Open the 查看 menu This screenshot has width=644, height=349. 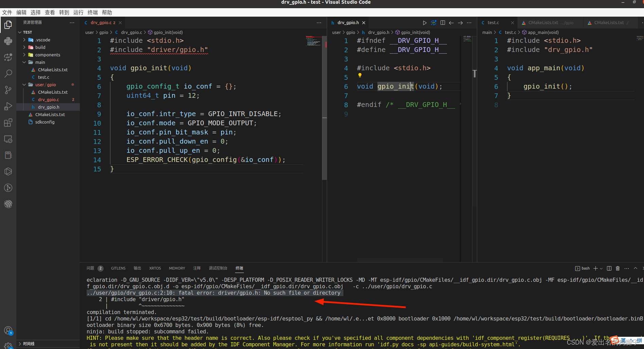coord(50,13)
